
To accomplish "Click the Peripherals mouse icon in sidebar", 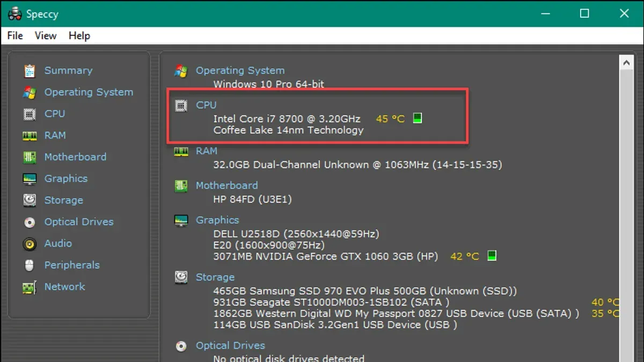I will point(30,265).
